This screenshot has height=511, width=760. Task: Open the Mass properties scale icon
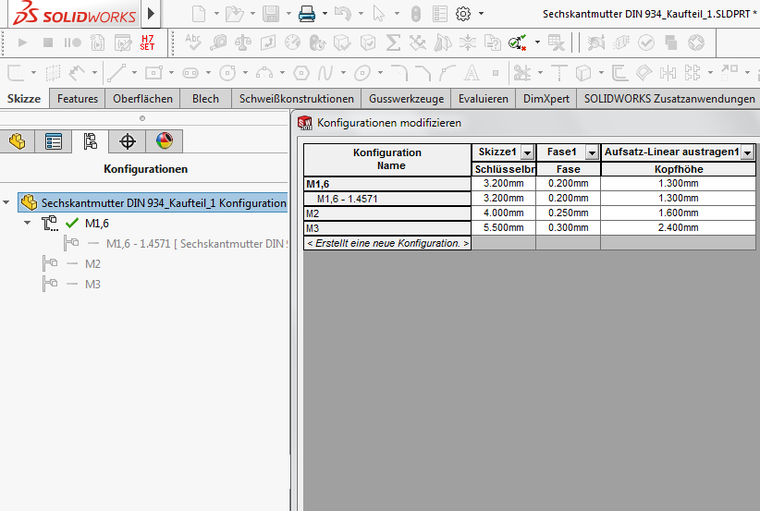(x=243, y=43)
